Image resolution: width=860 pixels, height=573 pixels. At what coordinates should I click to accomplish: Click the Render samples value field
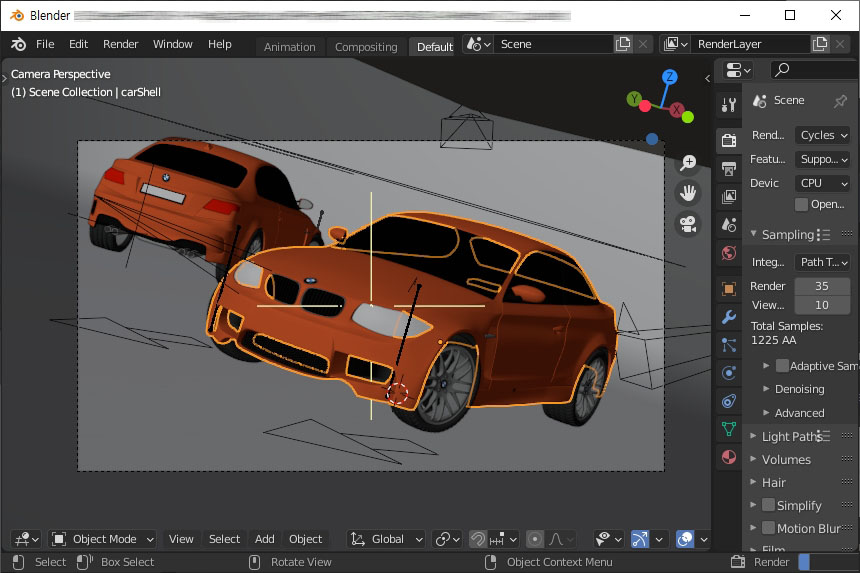pyautogui.click(x=822, y=286)
